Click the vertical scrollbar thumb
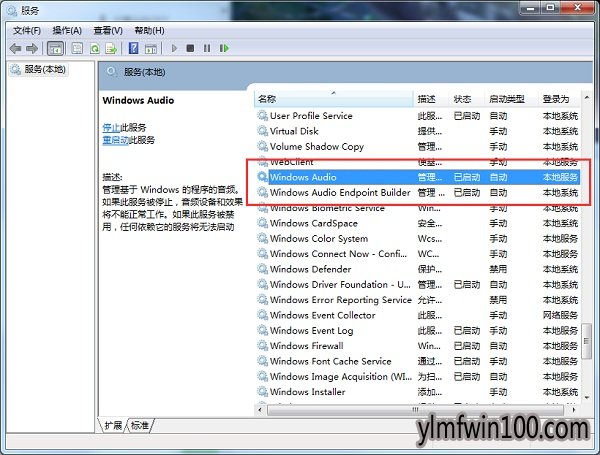 pos(586,341)
